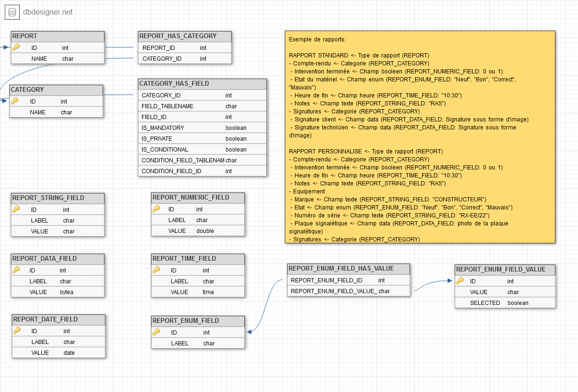The width and height of the screenshot is (578, 392).
Task: Select the REPORT_ENUM_FIELD table header
Action: [198, 321]
